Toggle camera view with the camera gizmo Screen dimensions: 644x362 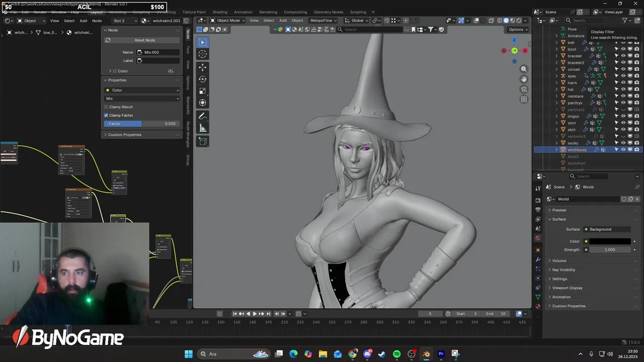(x=524, y=89)
